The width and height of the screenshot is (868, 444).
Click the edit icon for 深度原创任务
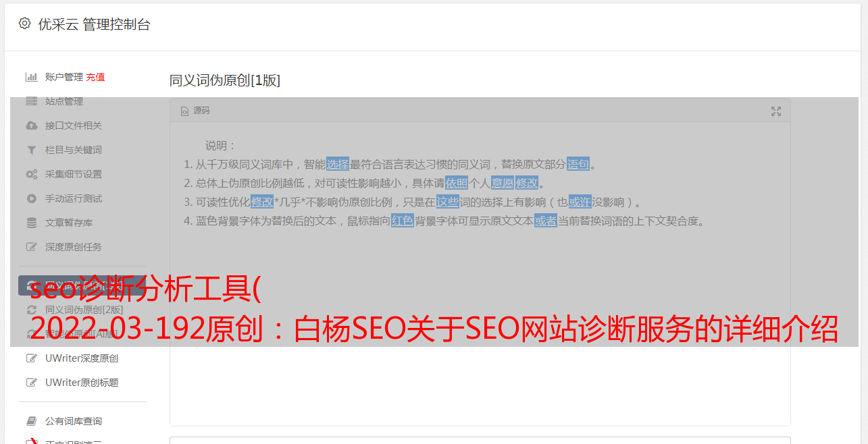pyautogui.click(x=31, y=247)
